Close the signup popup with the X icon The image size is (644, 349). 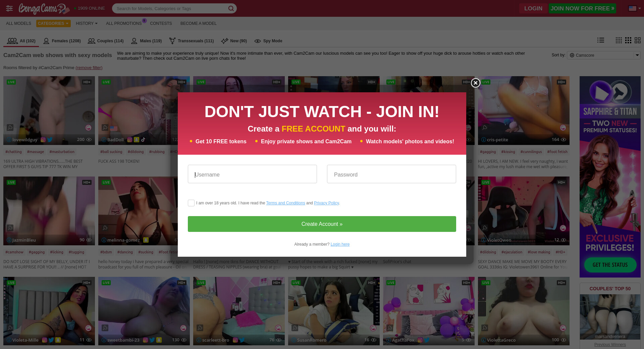tap(475, 83)
